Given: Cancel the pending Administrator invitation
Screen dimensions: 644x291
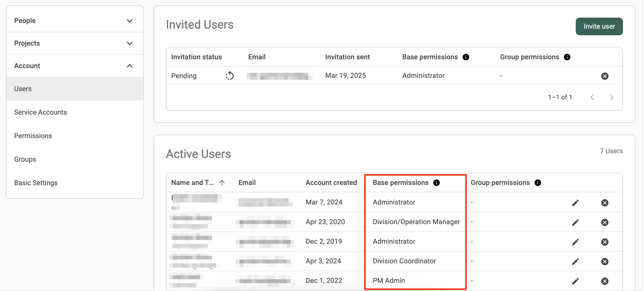Looking at the screenshot, I should (605, 76).
